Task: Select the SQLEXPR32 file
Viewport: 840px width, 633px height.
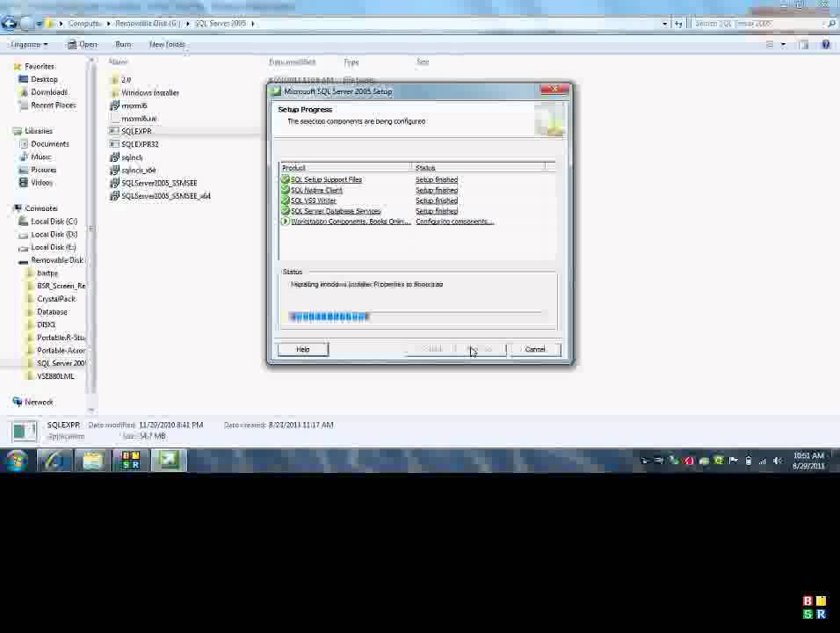Action: (x=140, y=144)
